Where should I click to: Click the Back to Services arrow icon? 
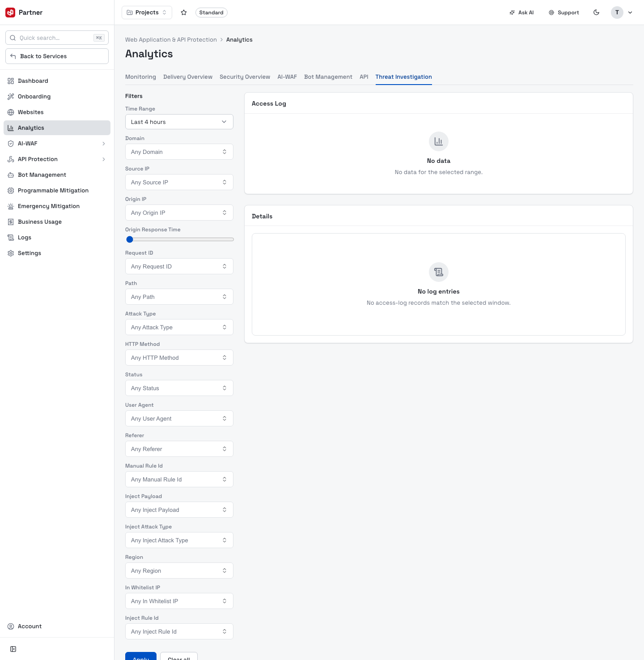tap(13, 56)
